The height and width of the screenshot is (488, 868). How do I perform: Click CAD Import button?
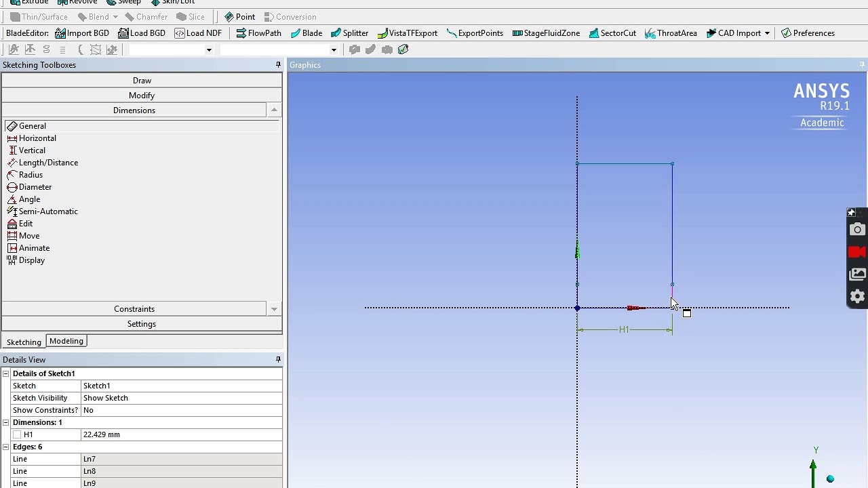point(733,33)
